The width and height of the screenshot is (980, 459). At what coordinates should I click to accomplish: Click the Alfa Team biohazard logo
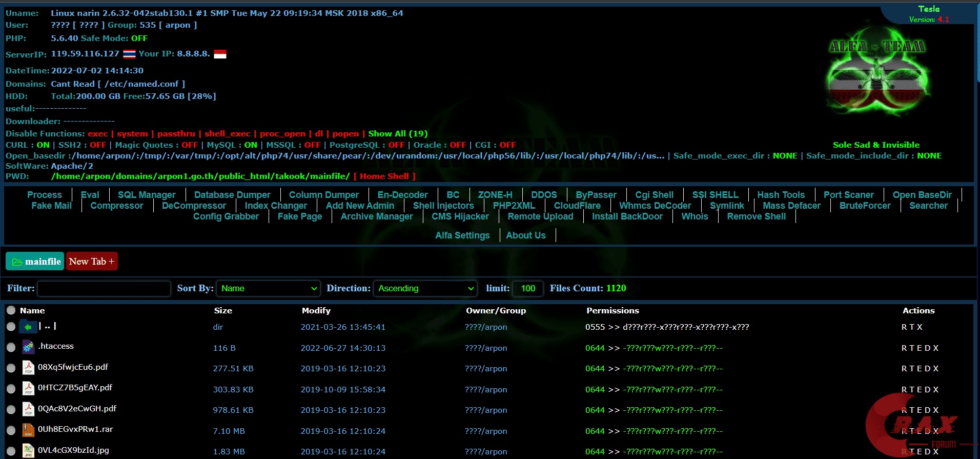(x=877, y=73)
